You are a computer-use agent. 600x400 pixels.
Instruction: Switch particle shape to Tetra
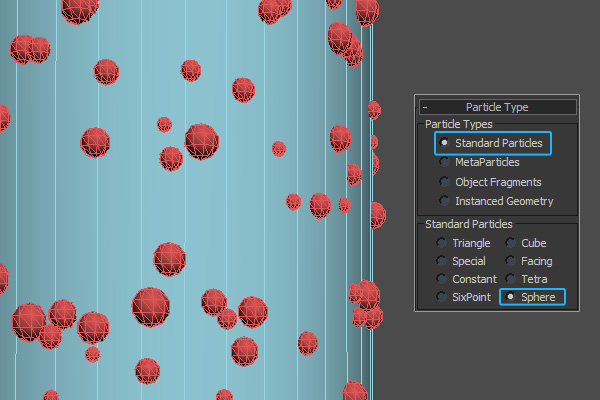pos(511,279)
